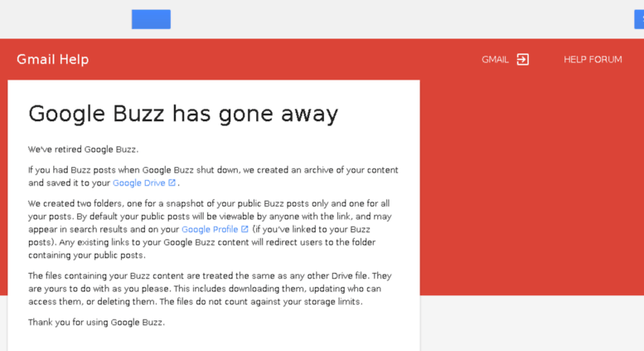
Task: Click the empty gray top bar area
Action: coord(373,18)
